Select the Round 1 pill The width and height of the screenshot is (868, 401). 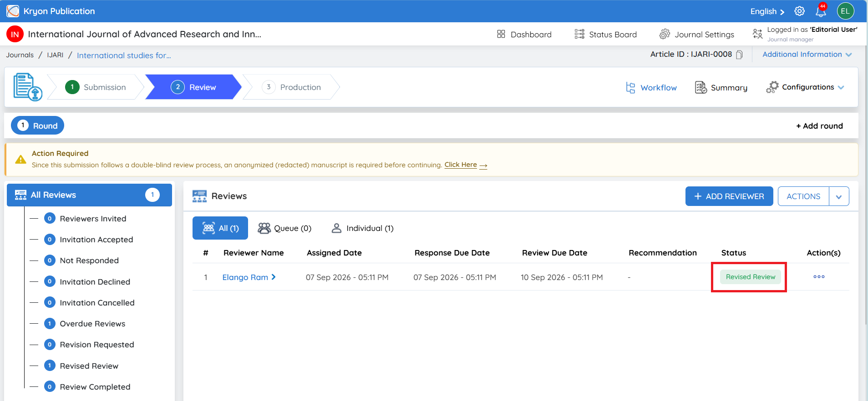point(37,125)
